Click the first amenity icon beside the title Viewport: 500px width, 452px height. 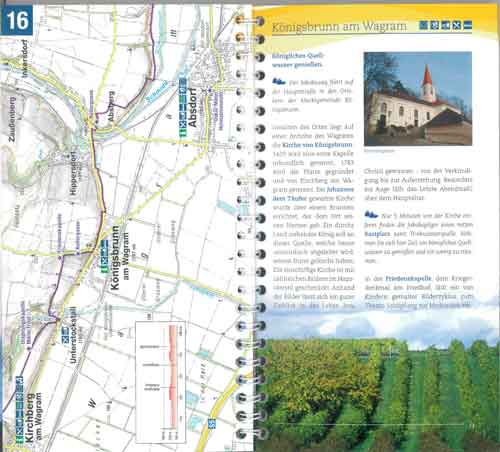coord(424,25)
